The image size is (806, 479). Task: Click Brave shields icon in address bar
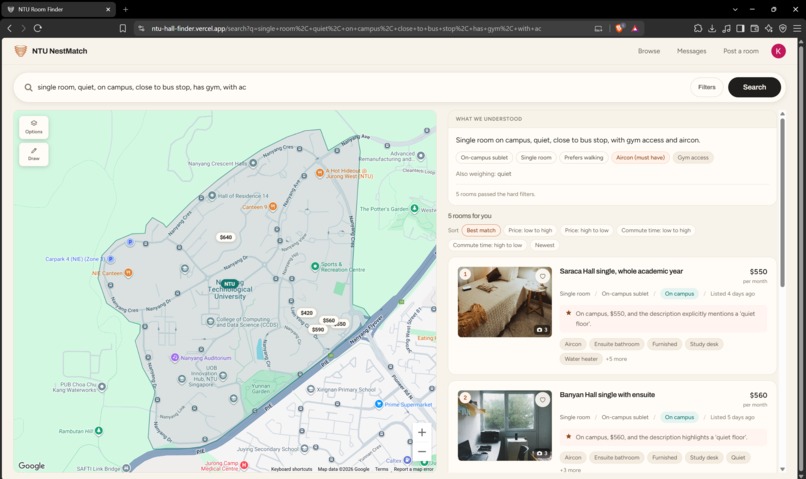coord(619,28)
